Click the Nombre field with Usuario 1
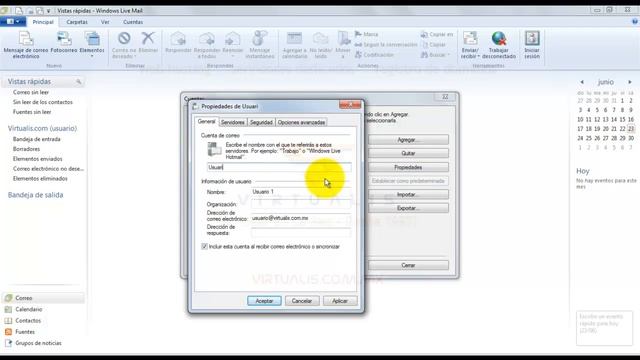Screen dimensions: 640x360 click(x=301, y=192)
